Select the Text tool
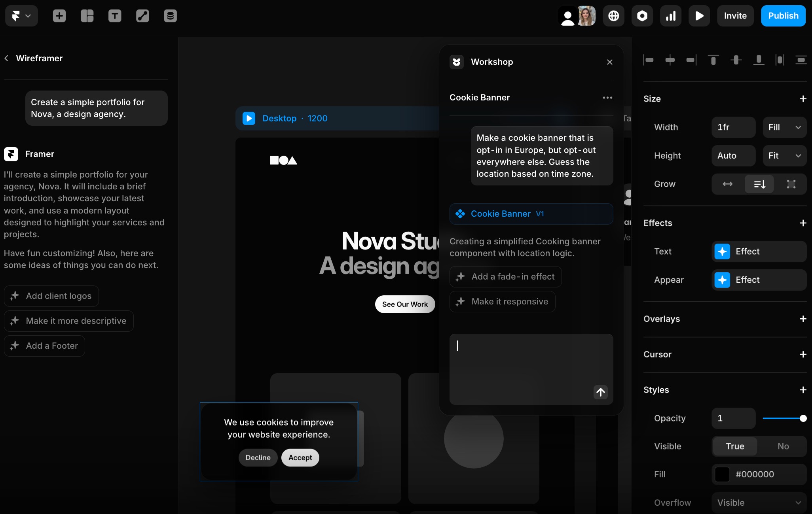 pos(115,16)
